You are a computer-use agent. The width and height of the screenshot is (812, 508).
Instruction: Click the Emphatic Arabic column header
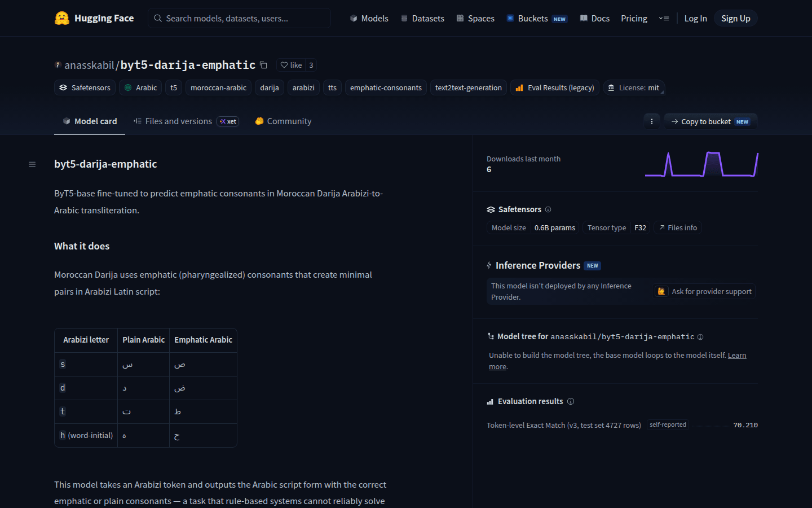[203, 340]
